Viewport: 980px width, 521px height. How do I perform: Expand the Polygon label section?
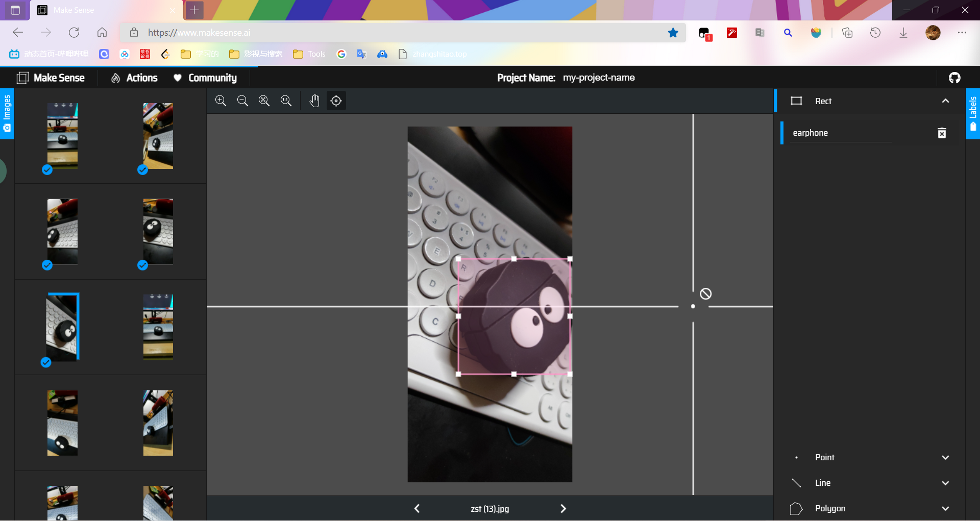click(x=945, y=508)
